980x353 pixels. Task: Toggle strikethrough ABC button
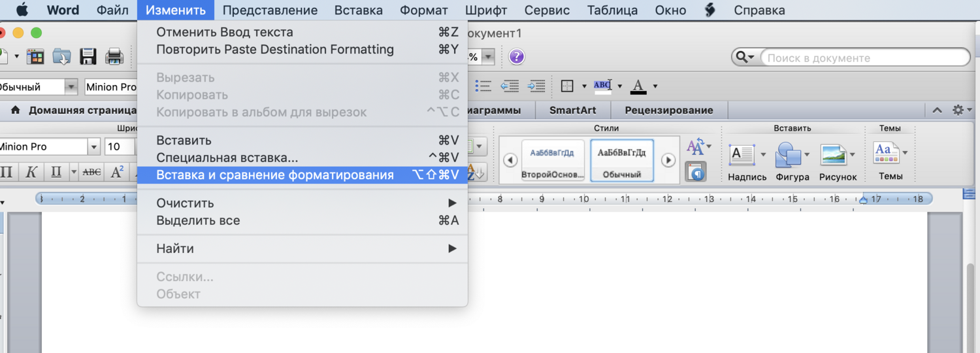pos(91,173)
